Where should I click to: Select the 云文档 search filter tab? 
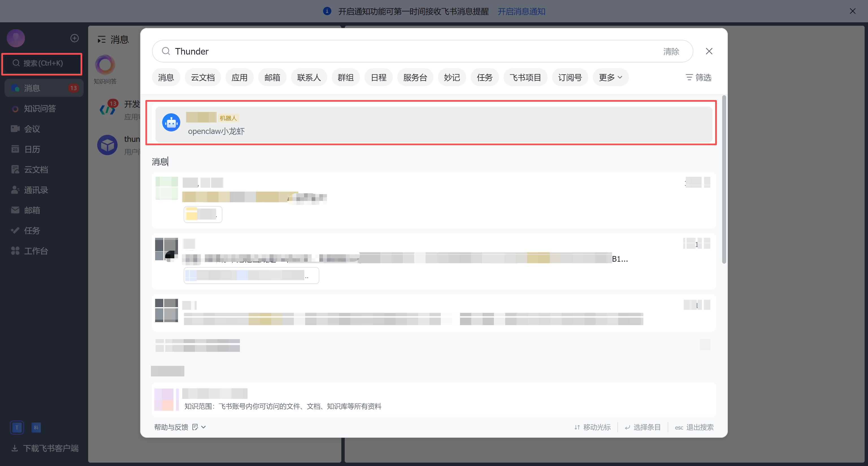pyautogui.click(x=203, y=77)
